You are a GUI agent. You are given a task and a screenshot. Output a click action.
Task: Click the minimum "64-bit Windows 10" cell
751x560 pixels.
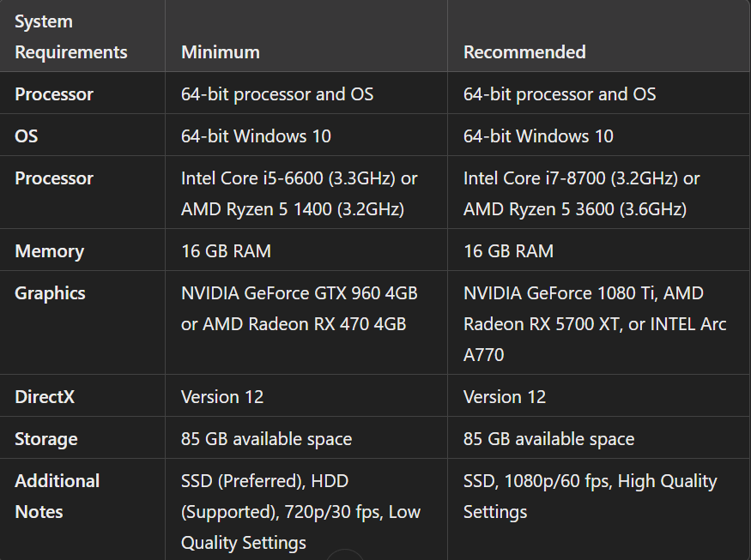256,136
